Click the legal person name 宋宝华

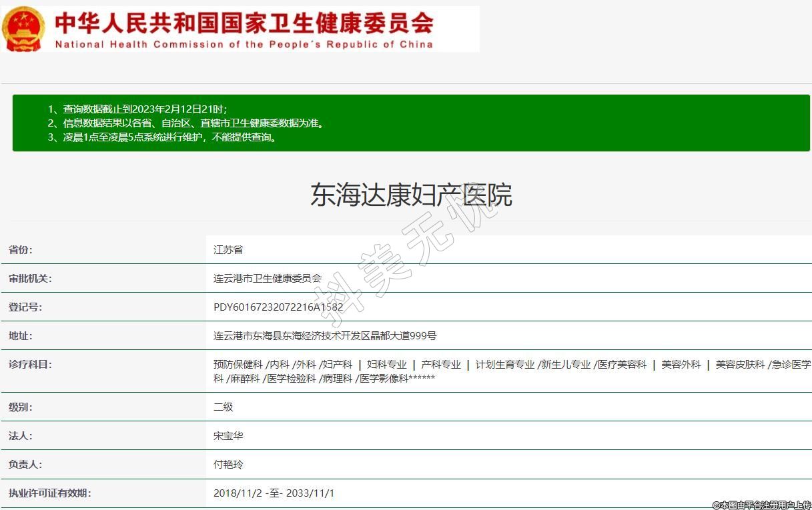tap(228, 436)
